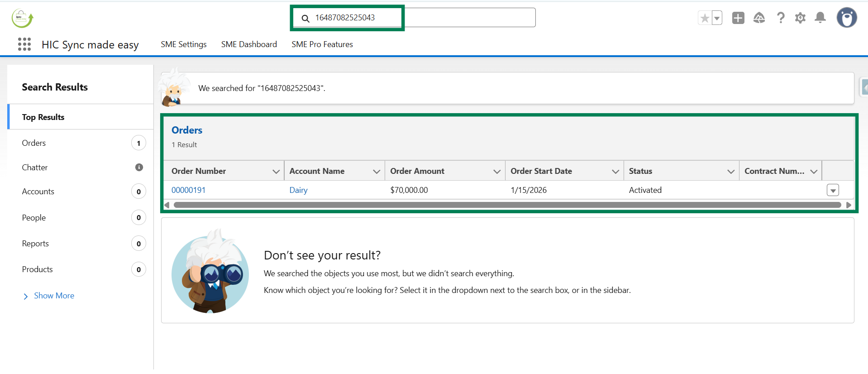
Task: Expand Status column menu
Action: click(x=730, y=171)
